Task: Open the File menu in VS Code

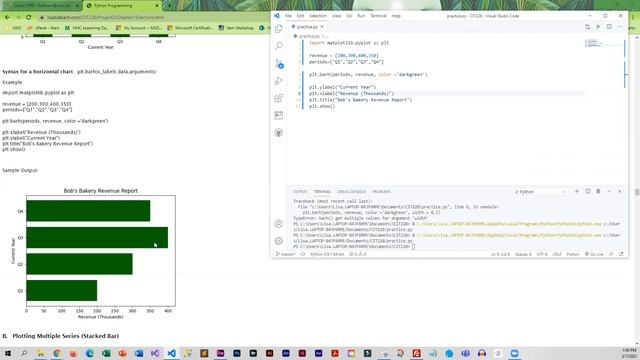Action: [288, 16]
